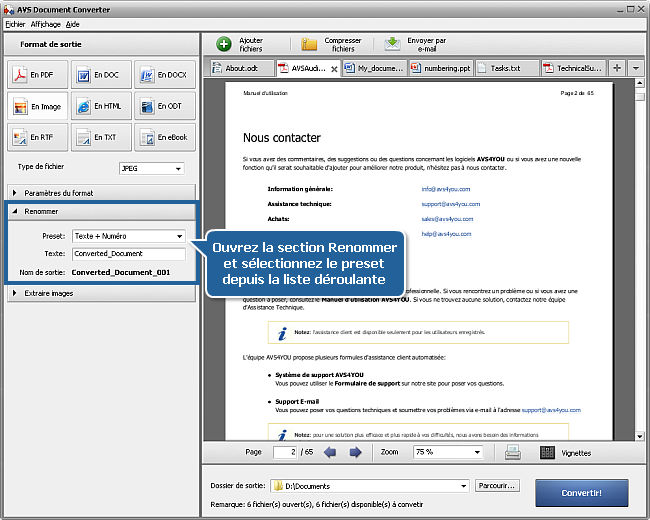Click the Vignettes label

pos(576,453)
